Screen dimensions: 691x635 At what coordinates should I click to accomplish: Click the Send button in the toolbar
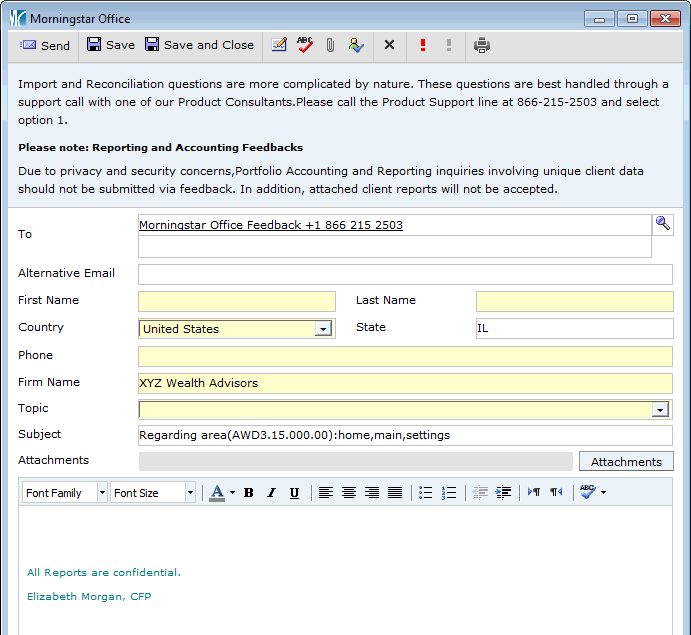pos(45,45)
